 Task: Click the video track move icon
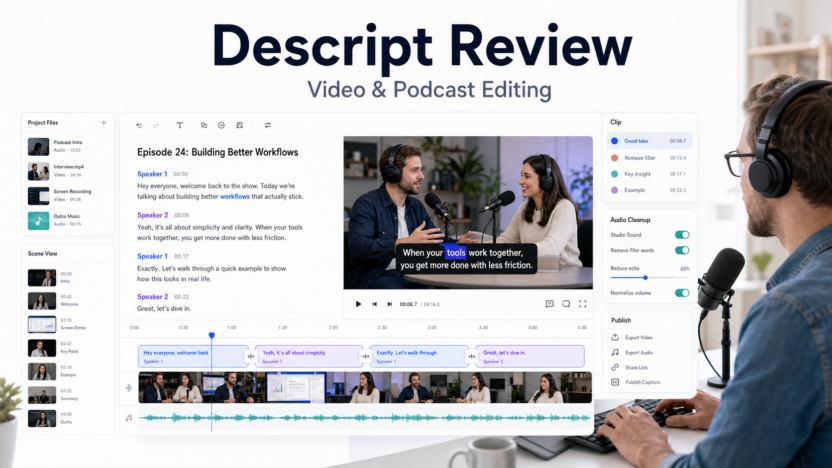click(129, 388)
